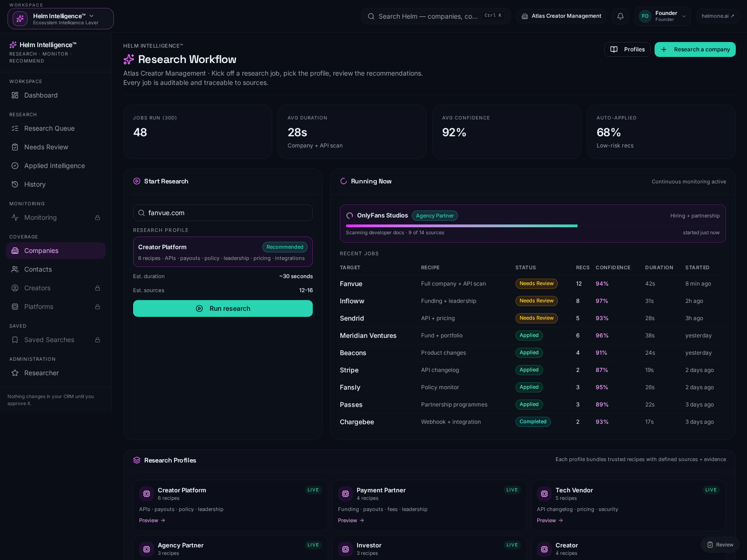
Task: Click the lock icon beside Creators
Action: point(98,288)
